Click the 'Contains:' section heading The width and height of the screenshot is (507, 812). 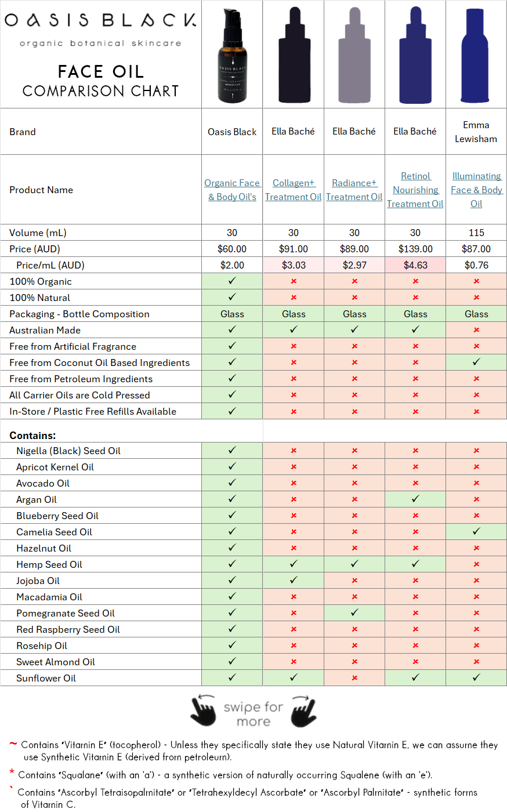click(32, 436)
